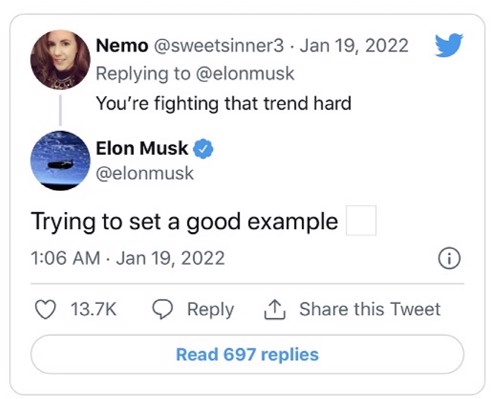This screenshot has width=500, height=399.
Task: Click the Twitter bird logo
Action: pos(449,45)
